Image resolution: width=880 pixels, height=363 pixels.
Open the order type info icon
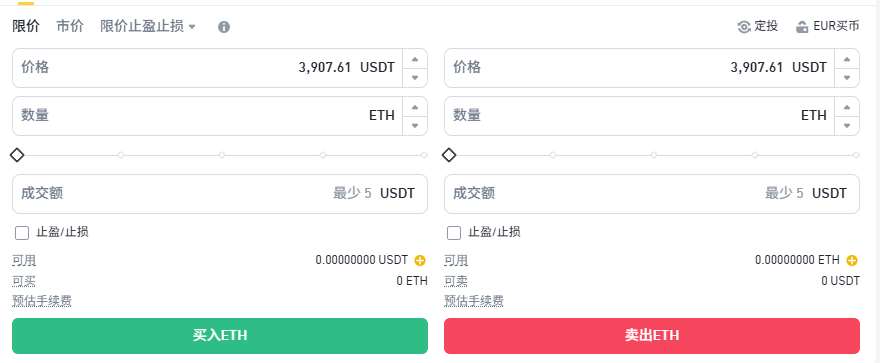224,27
